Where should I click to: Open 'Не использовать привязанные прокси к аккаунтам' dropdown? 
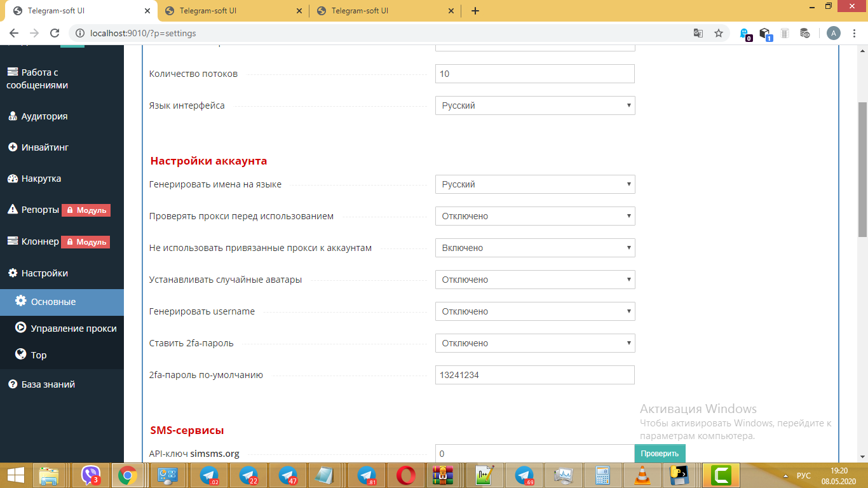tap(535, 248)
